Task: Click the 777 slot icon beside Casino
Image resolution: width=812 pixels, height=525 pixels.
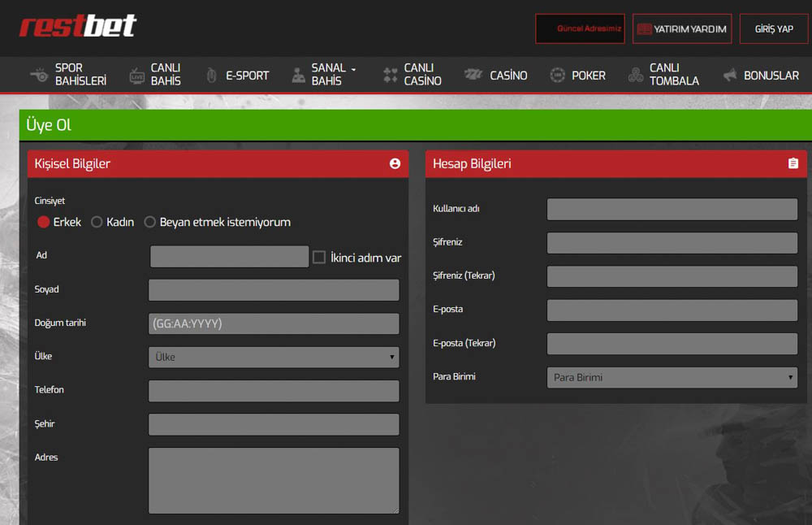Action: click(473, 76)
